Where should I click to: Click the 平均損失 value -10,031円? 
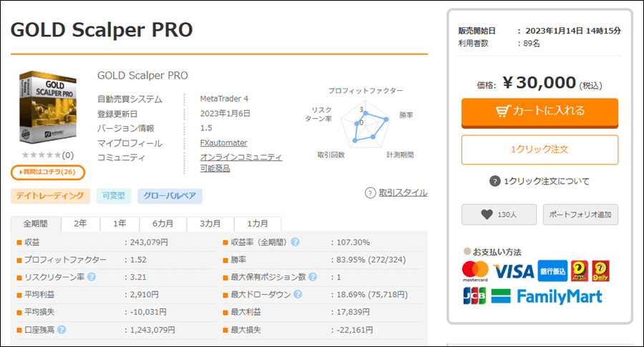tap(148, 312)
